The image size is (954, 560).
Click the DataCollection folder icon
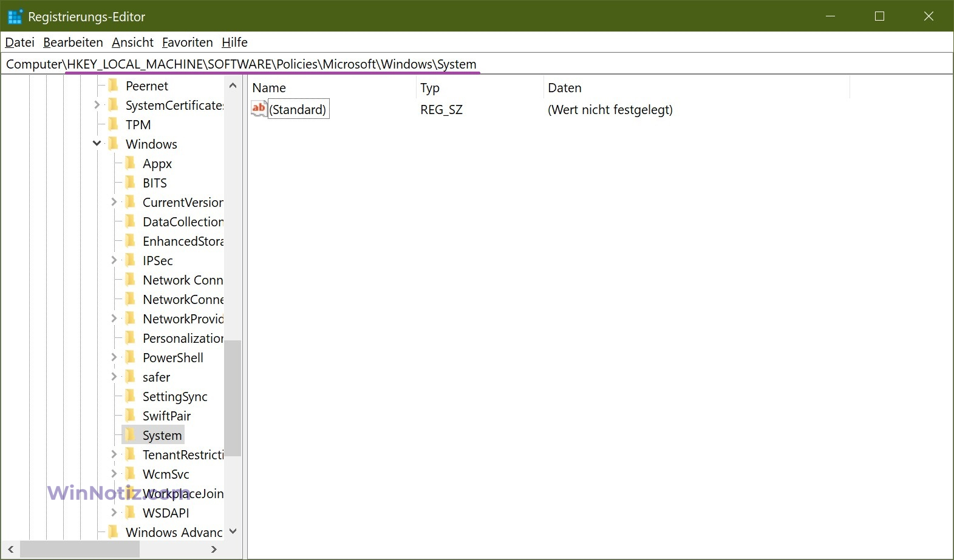(x=130, y=221)
